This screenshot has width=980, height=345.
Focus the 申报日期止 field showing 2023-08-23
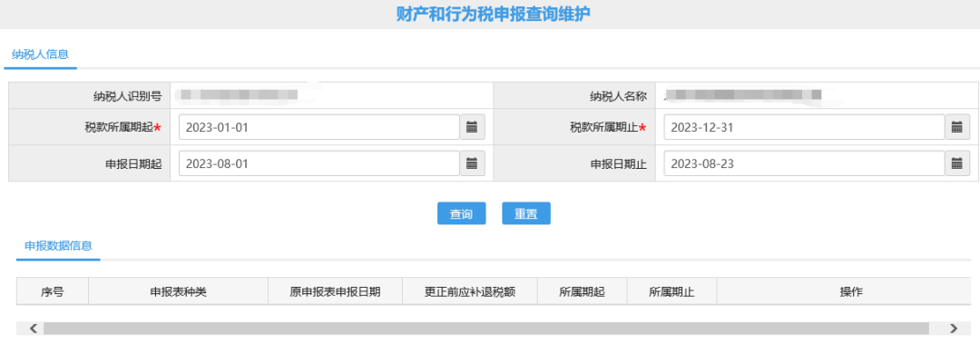(804, 163)
